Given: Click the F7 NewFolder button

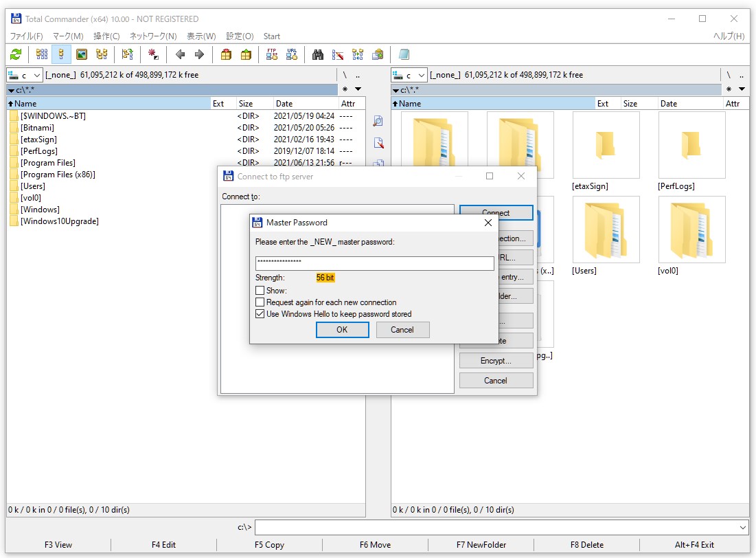Looking at the screenshot, I should [481, 545].
